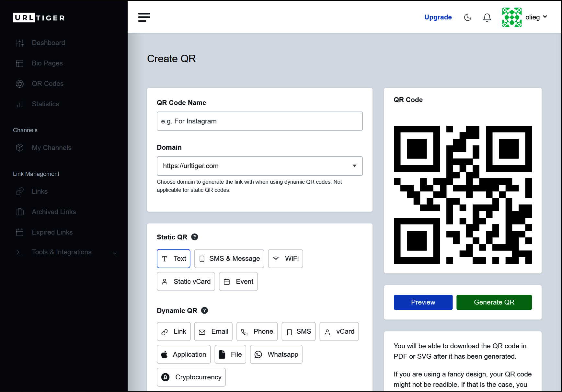Image resolution: width=562 pixels, height=392 pixels.
Task: Expand the Tools & Integrations chevron
Action: click(x=115, y=253)
